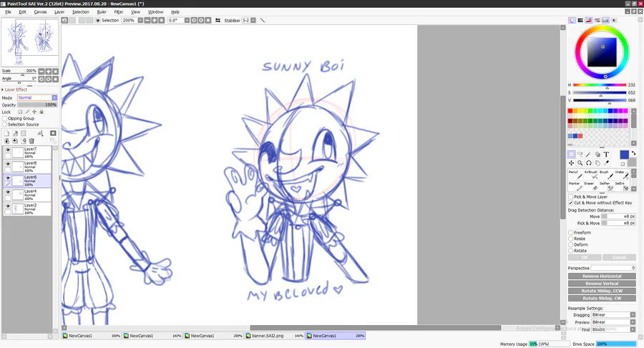The width and height of the screenshot is (644, 348).
Task: Select the Zoom magnifier tool
Action: [x=580, y=163]
